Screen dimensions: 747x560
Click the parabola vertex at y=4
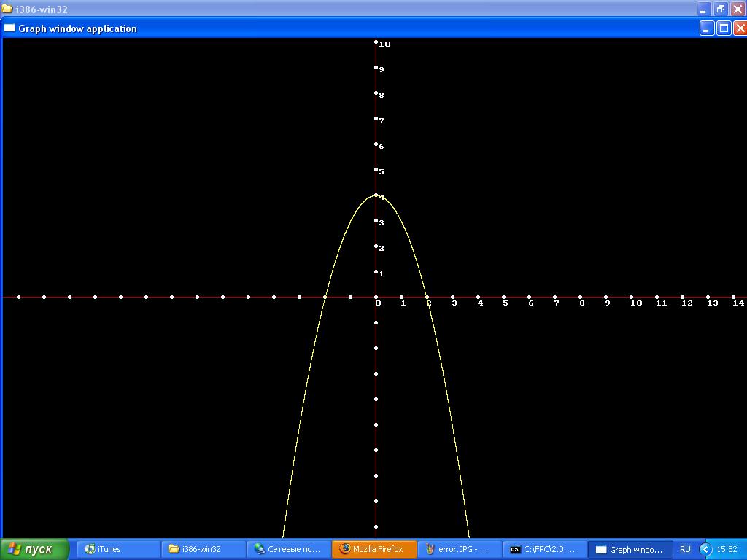[376, 195]
